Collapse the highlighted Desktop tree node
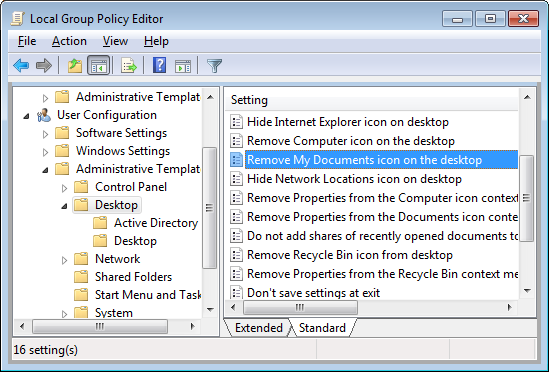This screenshot has height=372, width=549. pyautogui.click(x=64, y=206)
